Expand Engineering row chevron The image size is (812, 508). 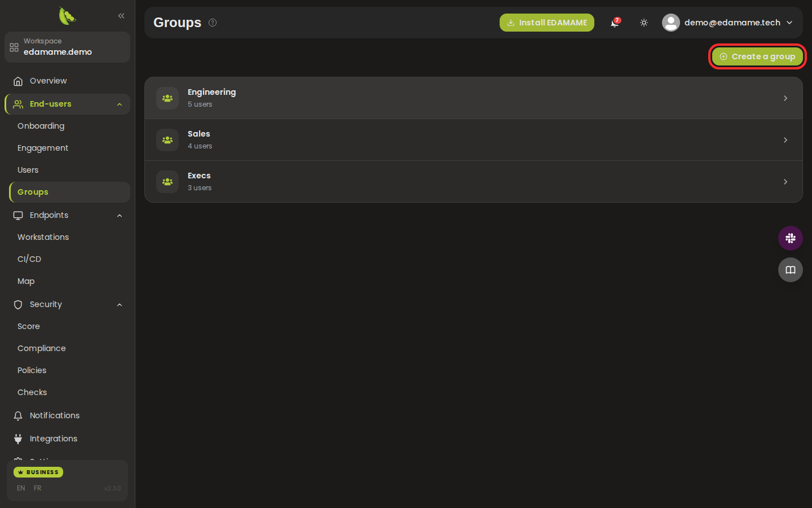tap(785, 98)
